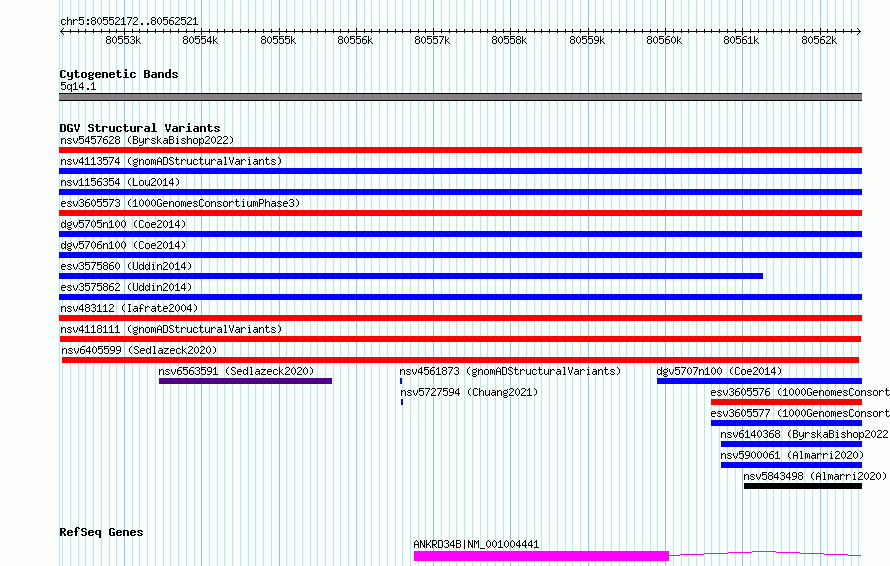The image size is (890, 566).
Task: Open nsv5727594 (Chuang2021) variant label
Action: (469, 392)
